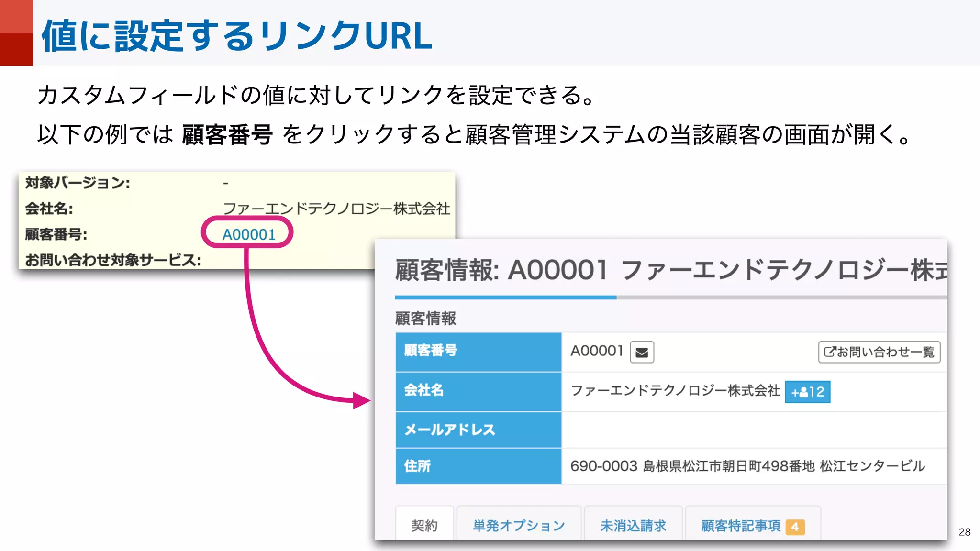Click the blue +12 contacts badge

point(807,392)
